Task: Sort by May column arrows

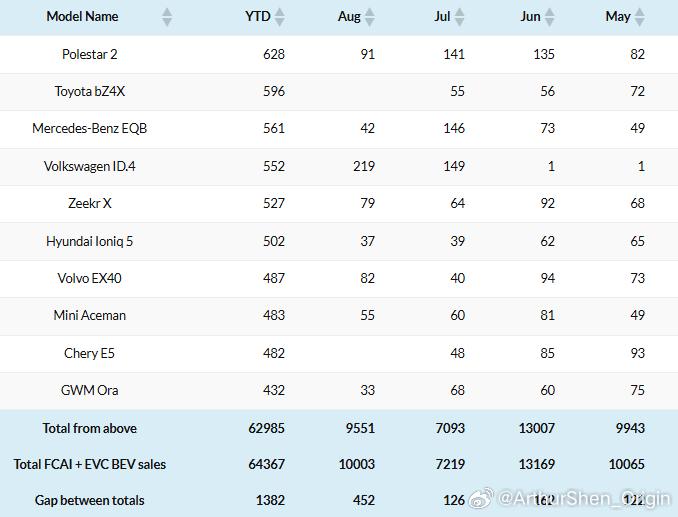Action: pos(640,17)
